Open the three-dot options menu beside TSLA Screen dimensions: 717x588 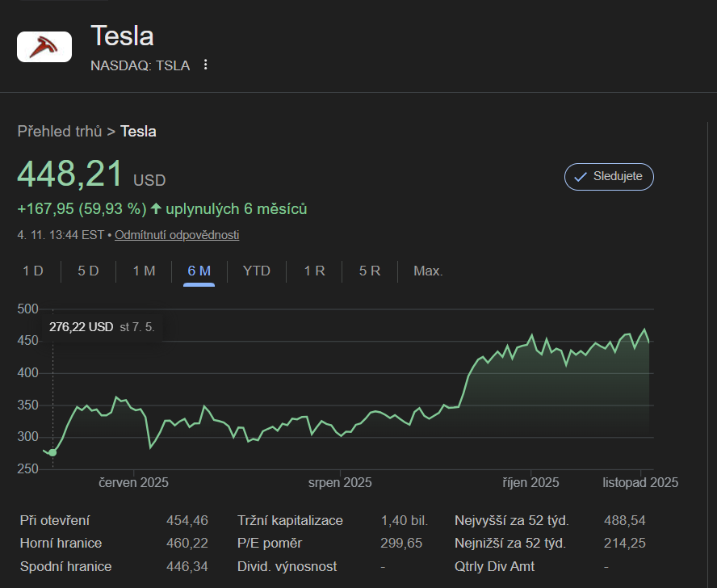(206, 65)
